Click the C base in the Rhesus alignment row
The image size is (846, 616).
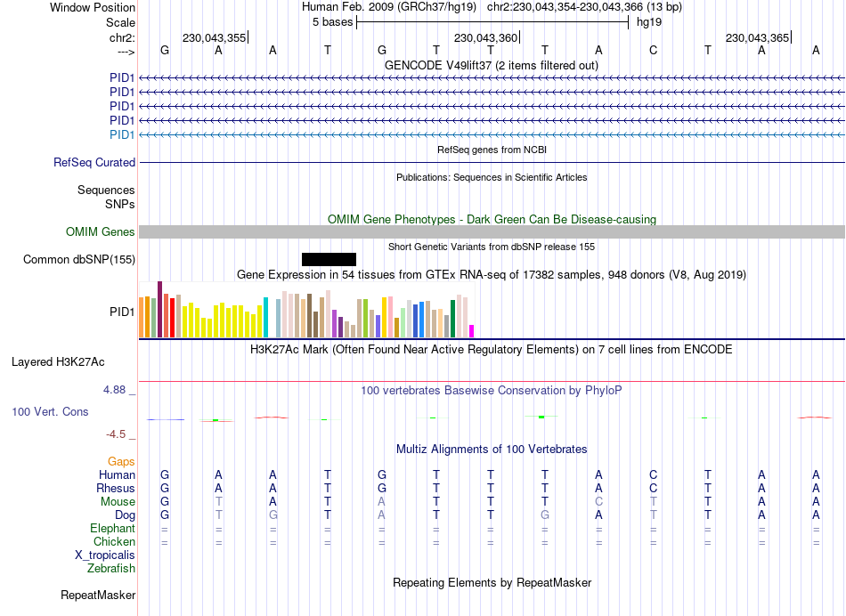[654, 488]
